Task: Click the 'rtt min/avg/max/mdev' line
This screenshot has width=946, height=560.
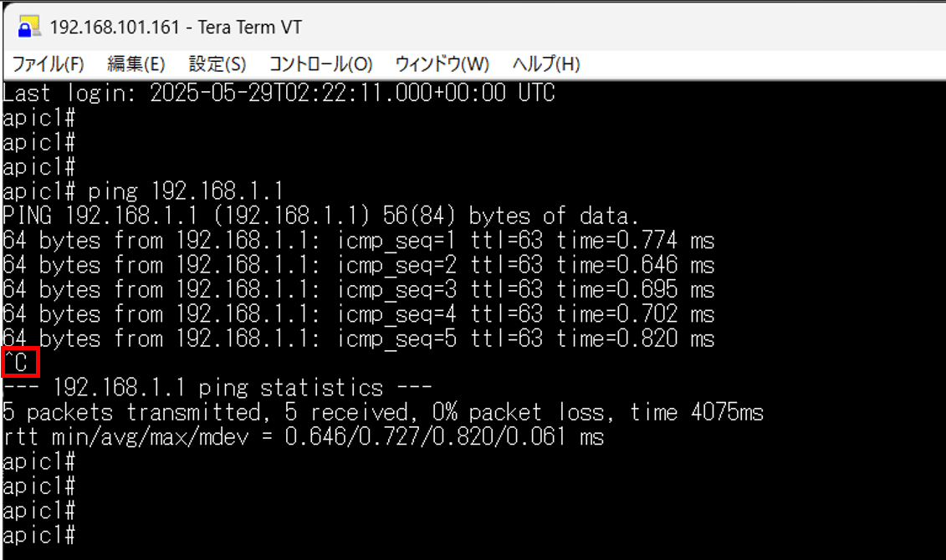Action: tap(304, 437)
